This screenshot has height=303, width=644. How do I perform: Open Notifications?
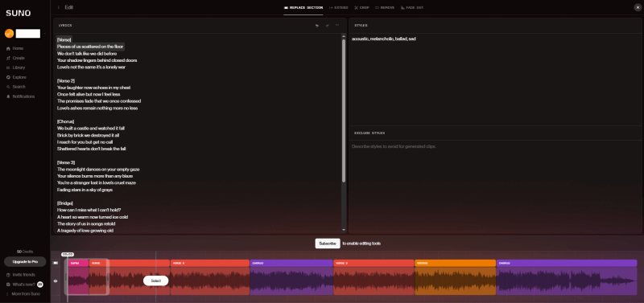(x=21, y=96)
